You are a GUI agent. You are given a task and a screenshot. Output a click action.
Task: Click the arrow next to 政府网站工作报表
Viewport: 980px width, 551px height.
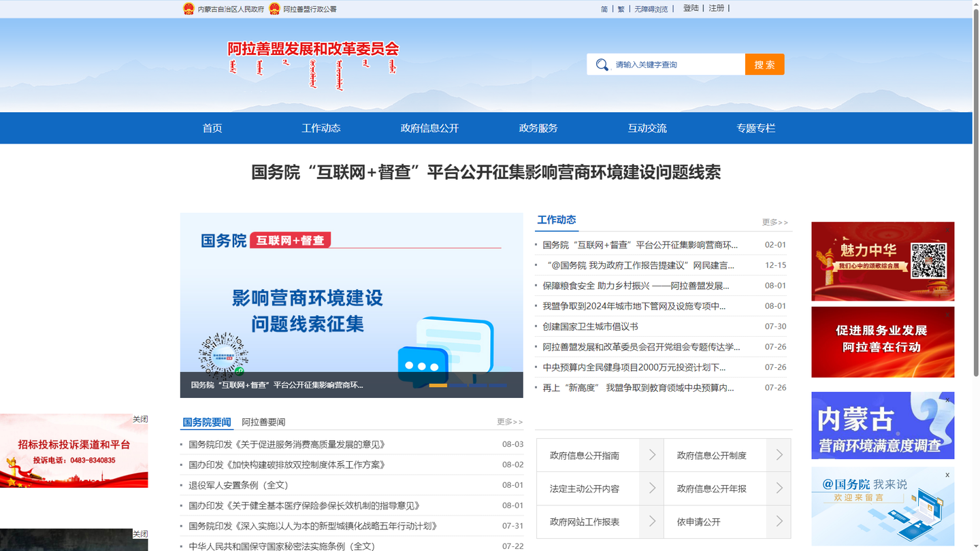coord(652,522)
